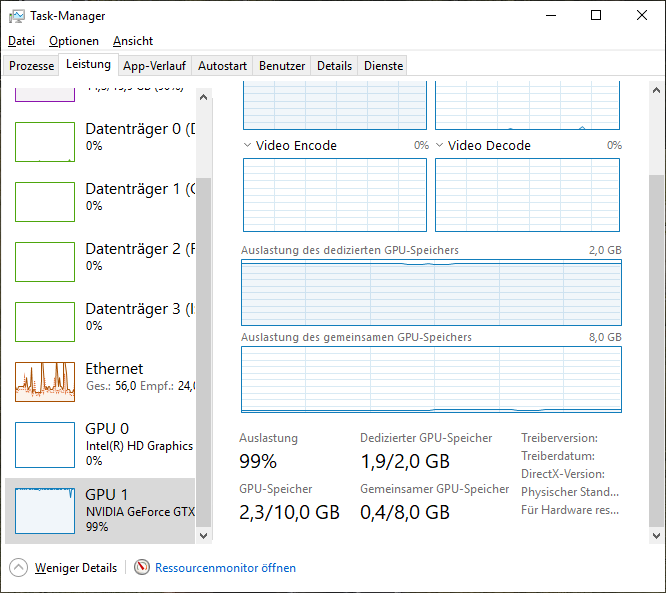This screenshot has width=666, height=593.
Task: Open the Details tab
Action: [334, 66]
